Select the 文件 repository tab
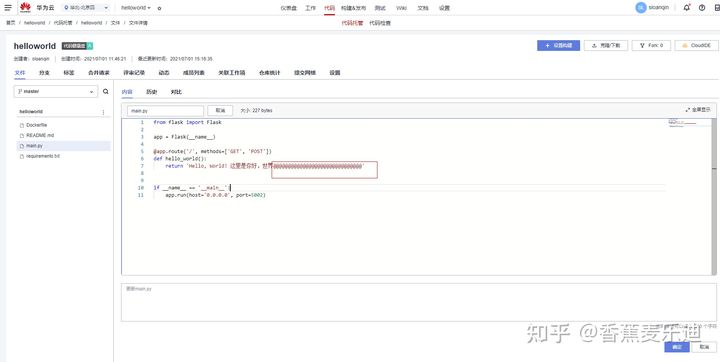Screen dimensions: 720x362 point(20,73)
